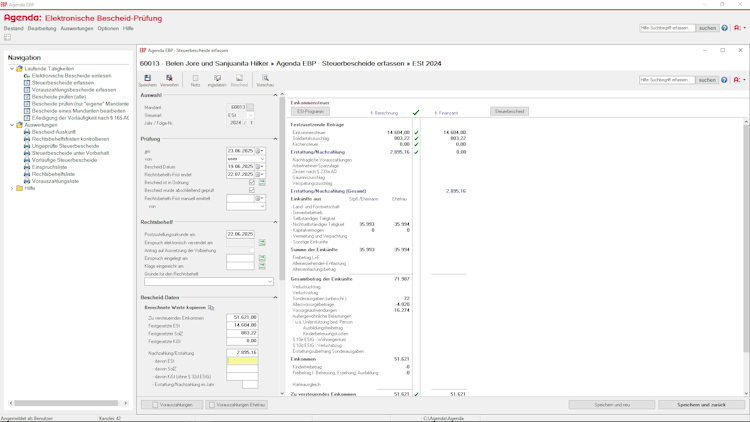Click the help search field in main header
This screenshot has height=422, width=750.
[667, 28]
